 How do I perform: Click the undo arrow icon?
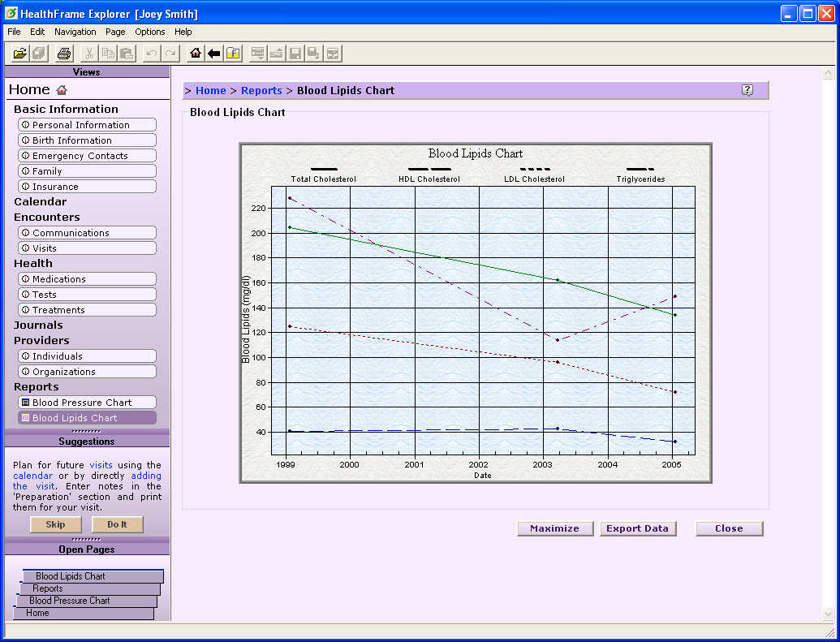[152, 54]
